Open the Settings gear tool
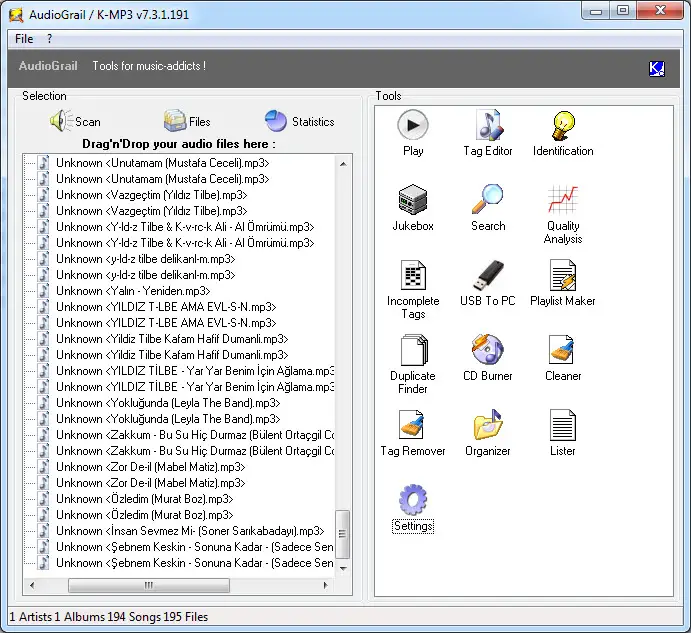691x633 pixels. [412, 508]
